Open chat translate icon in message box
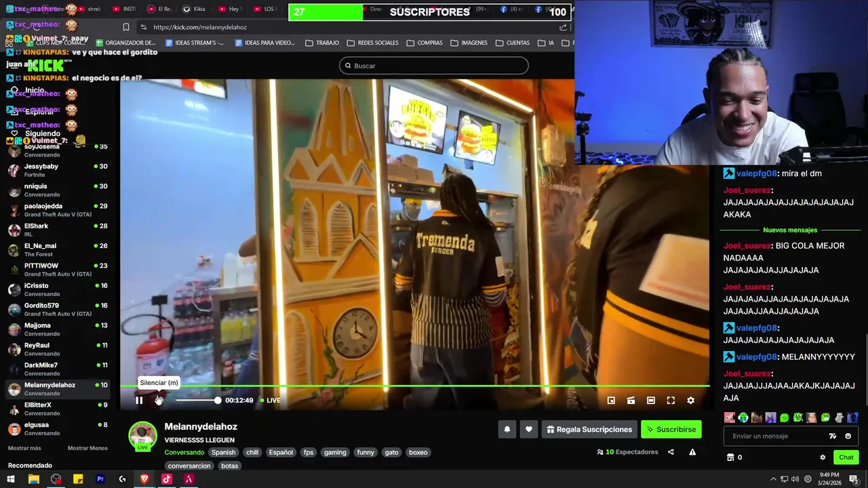Screen dimensions: 868x488 833,436
